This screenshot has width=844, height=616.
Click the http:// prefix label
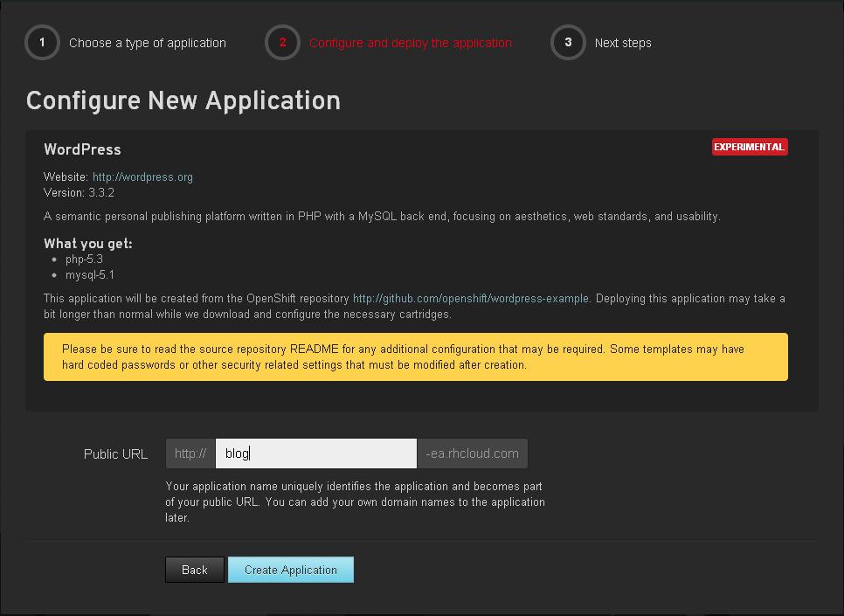point(190,453)
